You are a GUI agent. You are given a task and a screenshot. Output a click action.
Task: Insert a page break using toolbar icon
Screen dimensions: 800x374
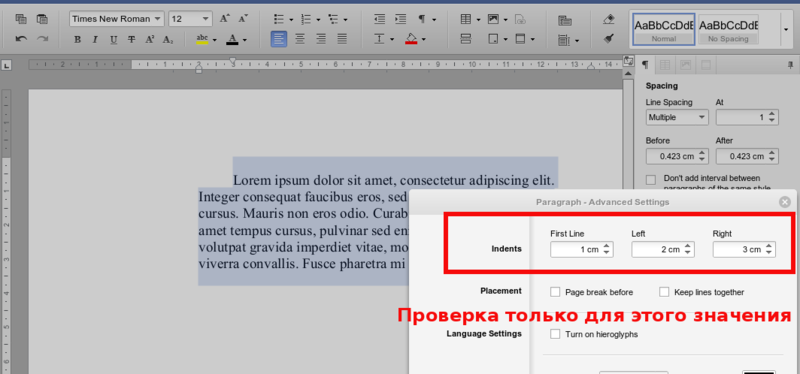click(466, 39)
